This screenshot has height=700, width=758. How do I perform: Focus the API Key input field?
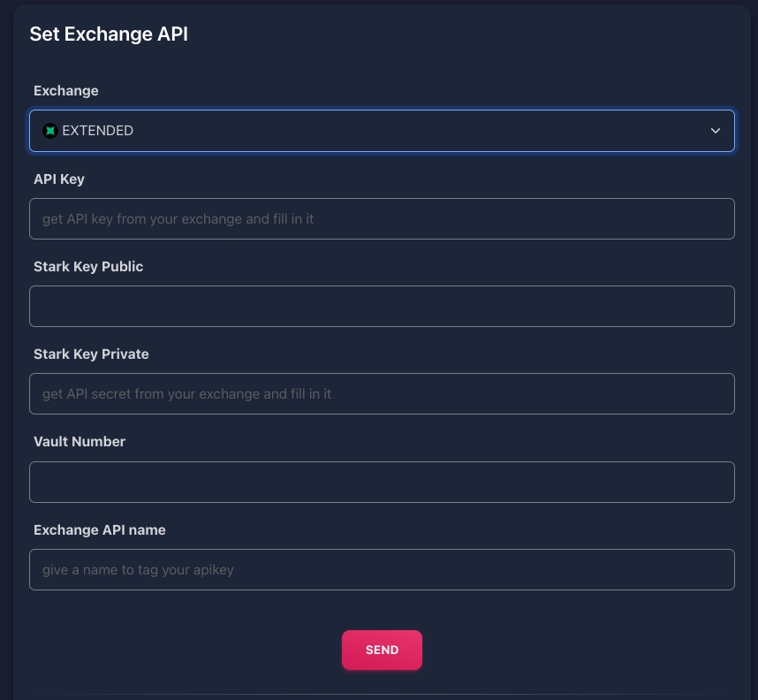tap(382, 218)
